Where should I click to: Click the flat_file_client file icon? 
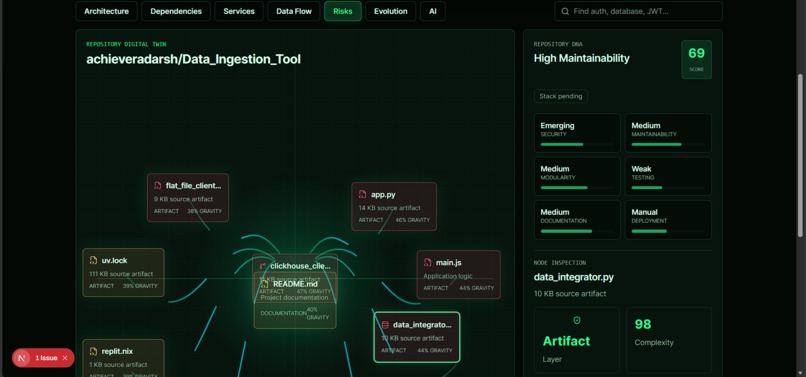[158, 186]
